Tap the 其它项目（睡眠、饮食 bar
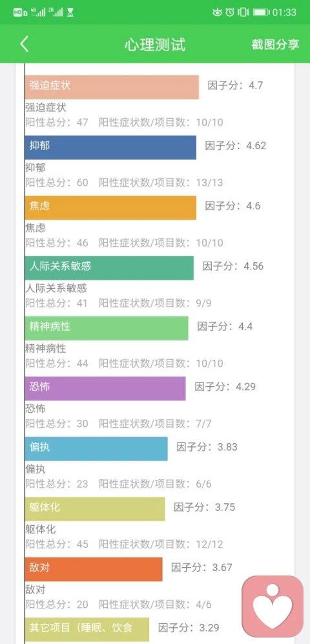310x644 pixels. coord(87,629)
